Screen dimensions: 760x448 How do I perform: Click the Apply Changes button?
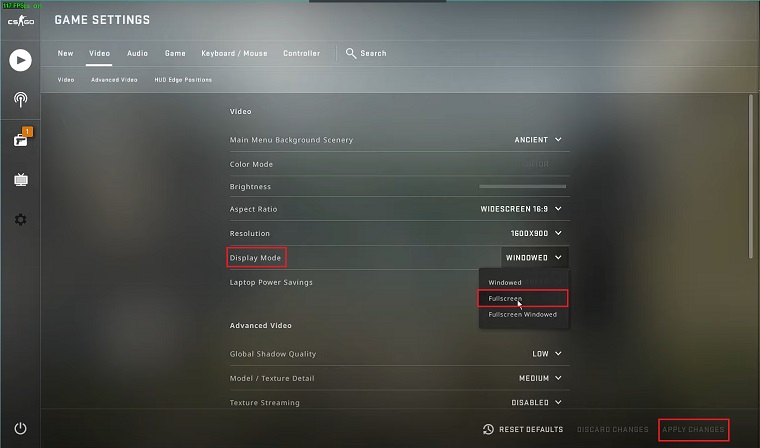point(693,429)
